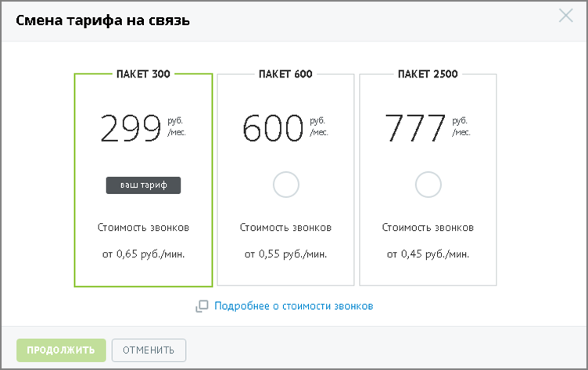Click the Смена тарифа на связь title
Viewport: 588px width, 370px height.
[102, 20]
